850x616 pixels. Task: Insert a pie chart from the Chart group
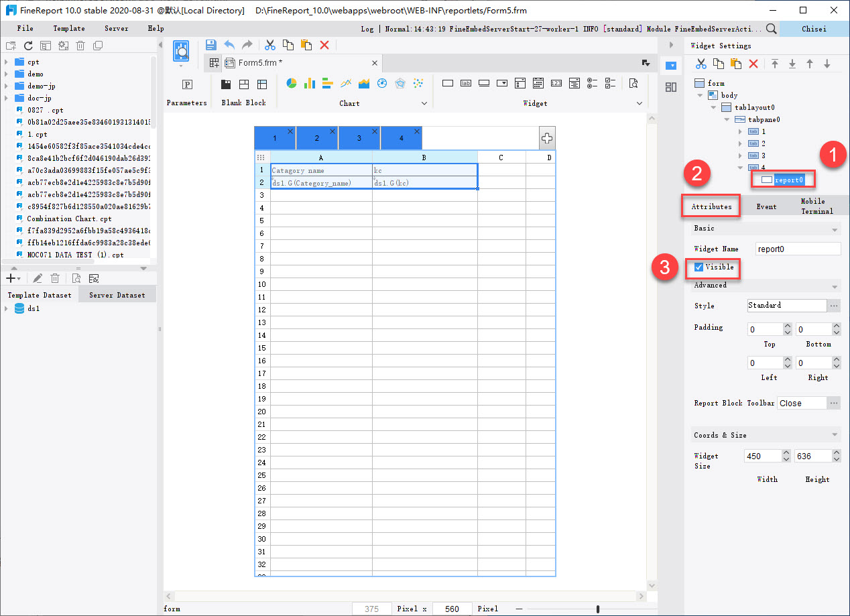point(292,83)
